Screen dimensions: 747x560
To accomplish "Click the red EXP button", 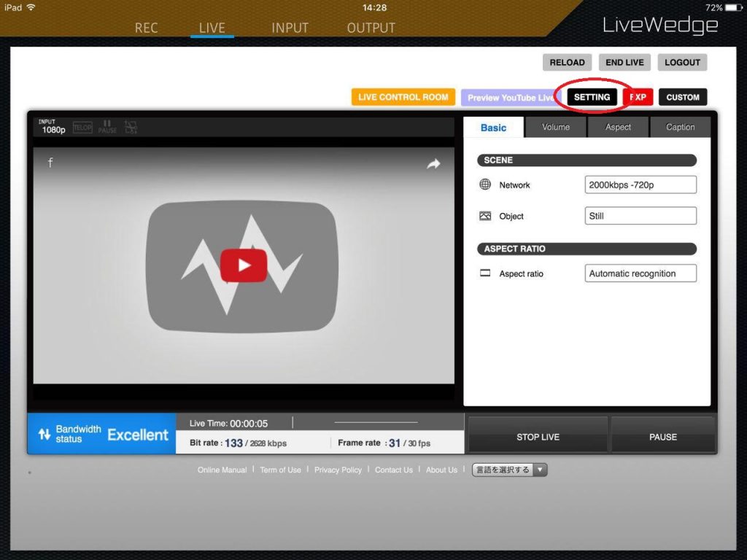I will tap(638, 97).
